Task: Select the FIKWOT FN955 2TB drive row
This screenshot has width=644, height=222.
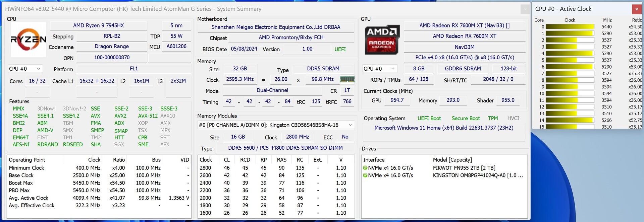Action: click(x=444, y=168)
